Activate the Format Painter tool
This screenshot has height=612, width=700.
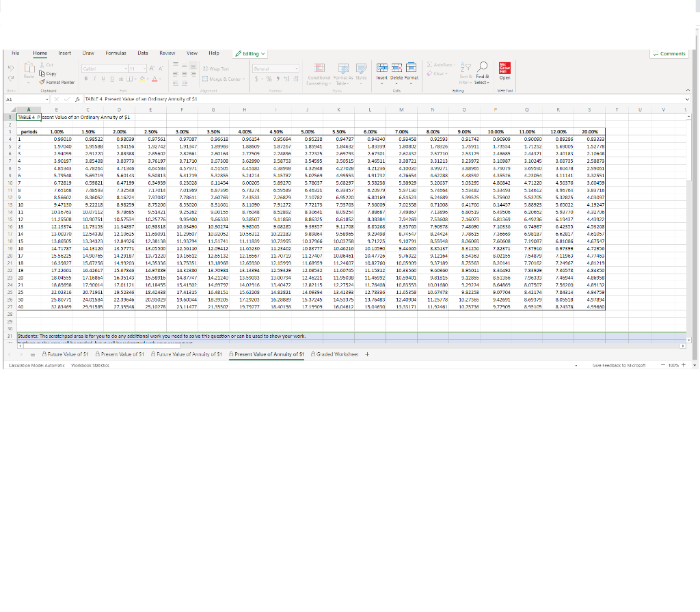point(57,82)
